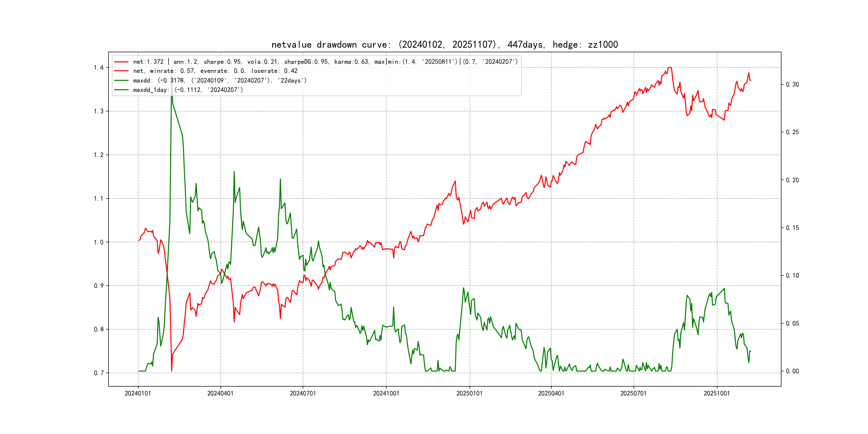Click the 20250401 x-axis label
Viewport: 868px width, 434px height.
(551, 393)
